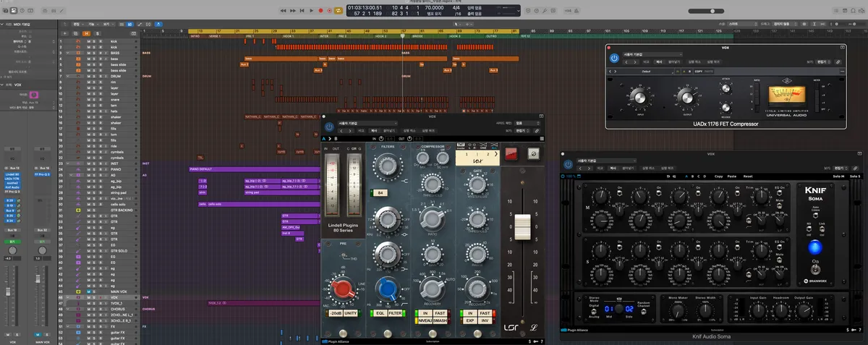Open the Lindell header Edit view dropdown
868x345 pixels.
click(523, 131)
